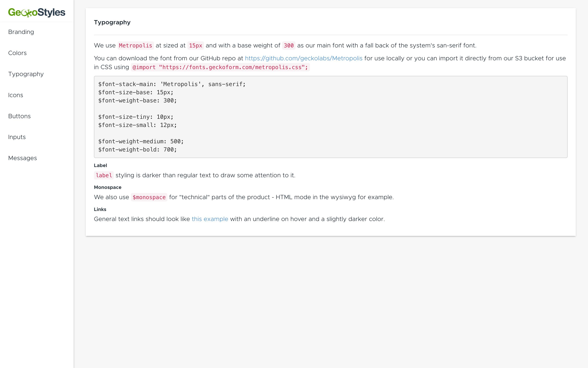
Task: Open the Inputs section
Action: [17, 137]
